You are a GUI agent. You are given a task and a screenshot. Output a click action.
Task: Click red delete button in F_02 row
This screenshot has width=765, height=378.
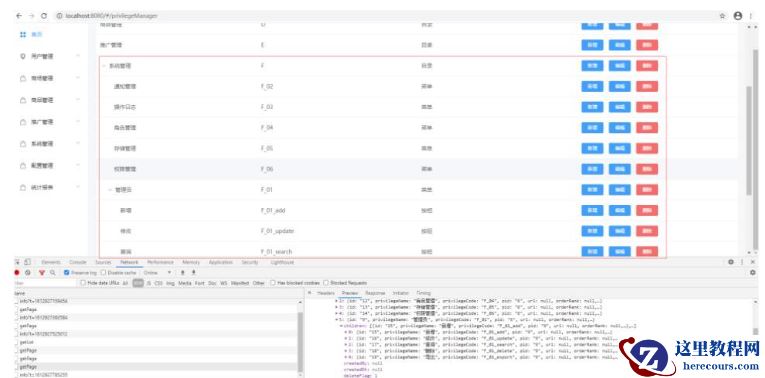click(x=647, y=86)
